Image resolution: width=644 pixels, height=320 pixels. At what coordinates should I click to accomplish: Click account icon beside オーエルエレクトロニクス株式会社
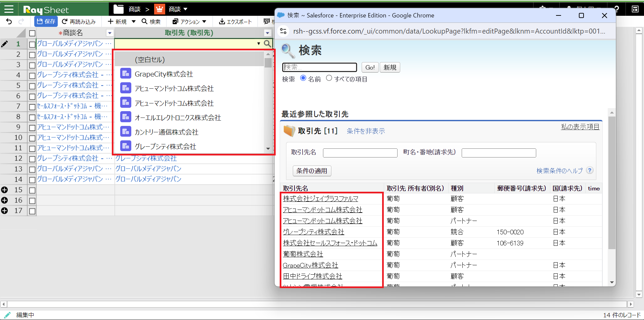[126, 117]
